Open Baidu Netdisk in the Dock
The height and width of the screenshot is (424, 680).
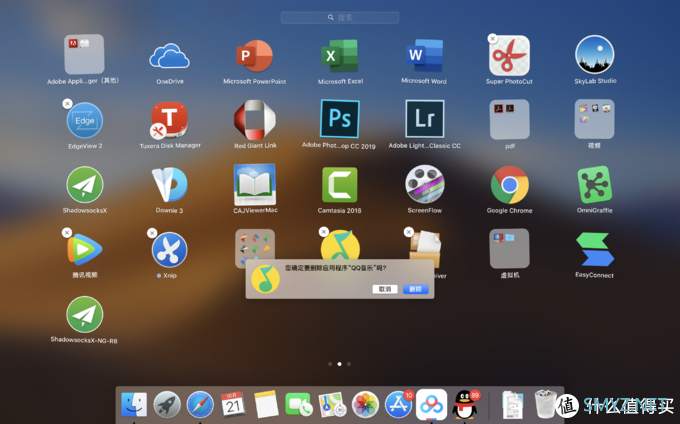pyautogui.click(x=432, y=404)
